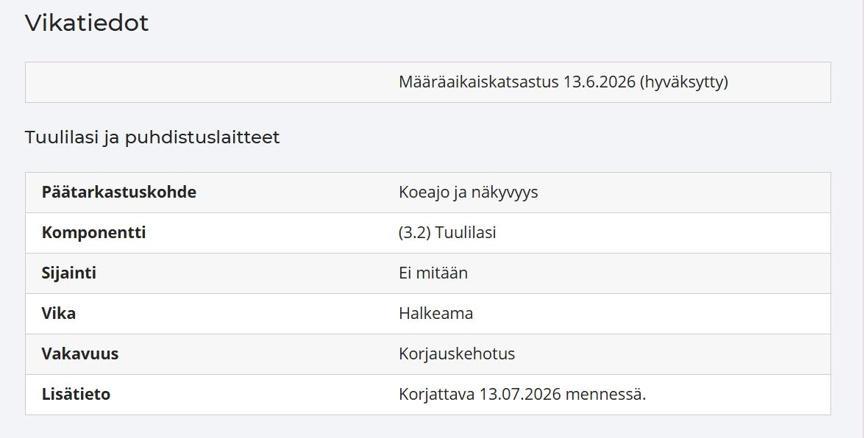This screenshot has width=868, height=438.
Task: Click the Tuulilasi ja puhdistuslaitteet section heading
Action: 152,137
